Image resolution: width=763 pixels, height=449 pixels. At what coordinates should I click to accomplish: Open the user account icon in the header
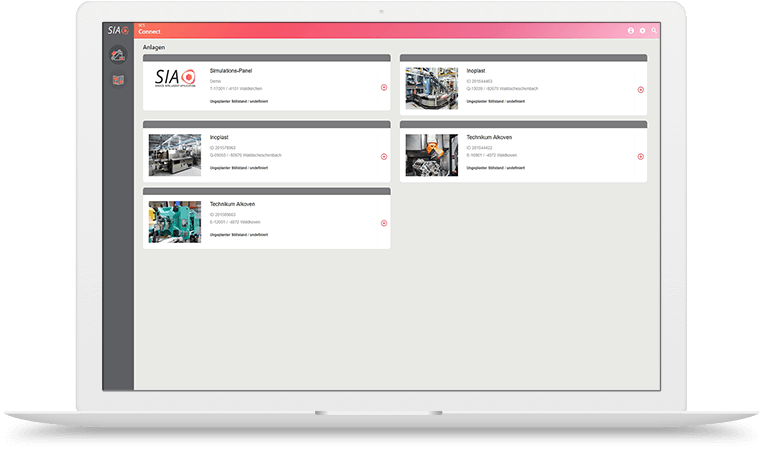(x=631, y=31)
